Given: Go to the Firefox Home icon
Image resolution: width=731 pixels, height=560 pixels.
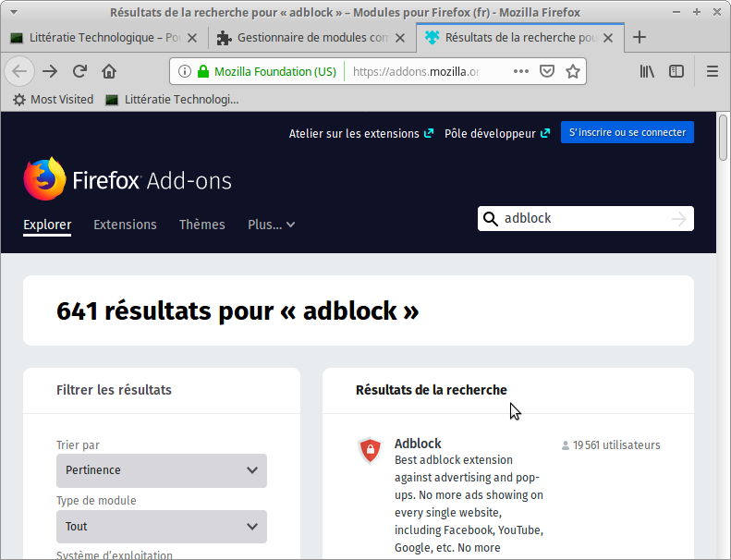Looking at the screenshot, I should pyautogui.click(x=109, y=71).
